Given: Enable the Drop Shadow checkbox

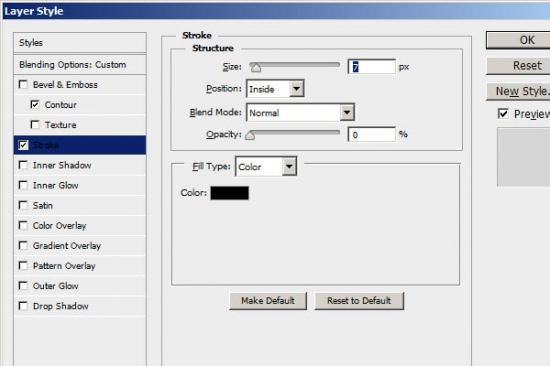Looking at the screenshot, I should click(x=23, y=306).
